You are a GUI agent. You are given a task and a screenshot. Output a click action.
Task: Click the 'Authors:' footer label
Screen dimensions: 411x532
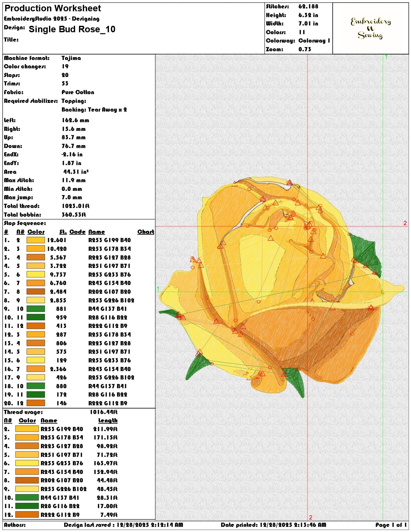(15, 525)
